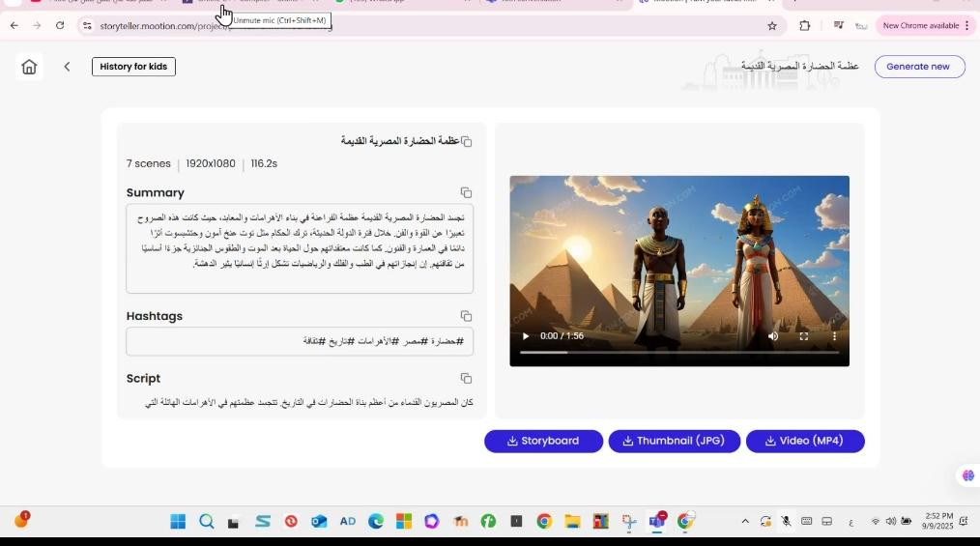Play the video preview

526,336
